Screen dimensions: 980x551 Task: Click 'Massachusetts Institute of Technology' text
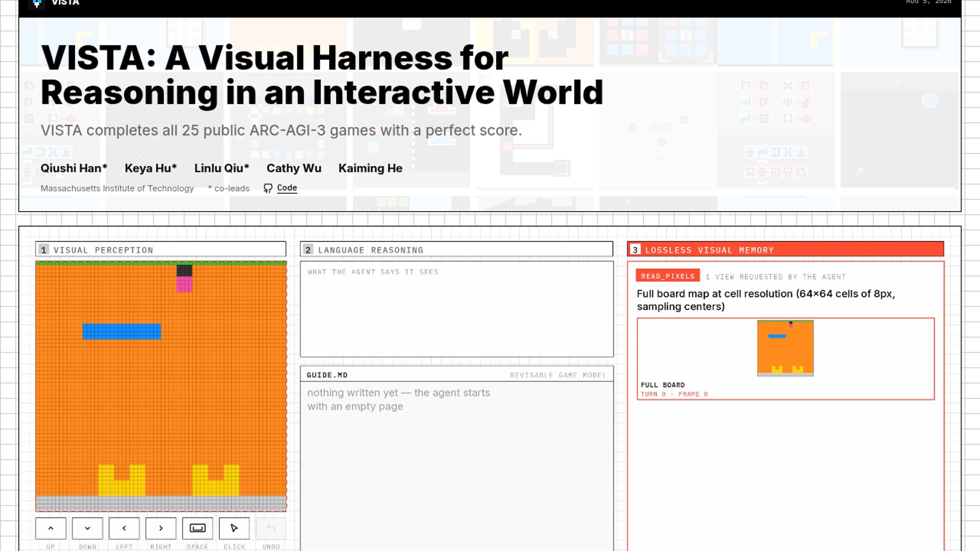point(117,188)
